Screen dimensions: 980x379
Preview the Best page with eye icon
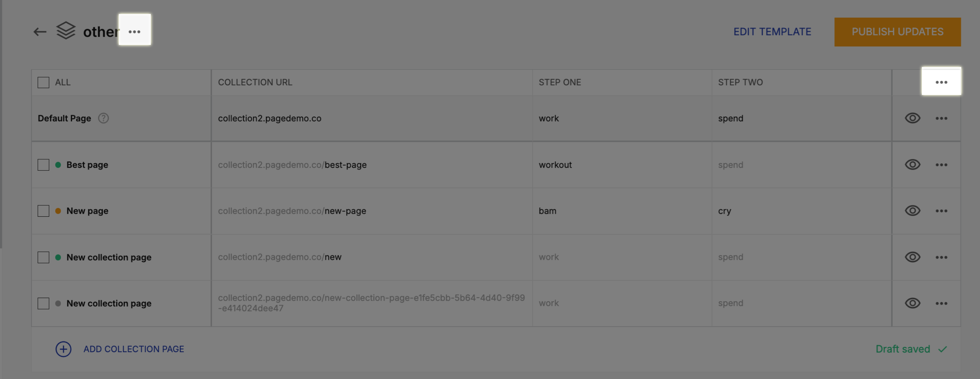(912, 165)
